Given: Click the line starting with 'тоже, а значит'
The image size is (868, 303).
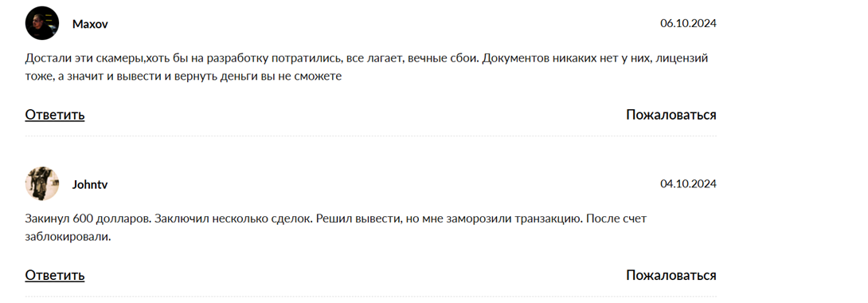Looking at the screenshot, I should coord(183,77).
